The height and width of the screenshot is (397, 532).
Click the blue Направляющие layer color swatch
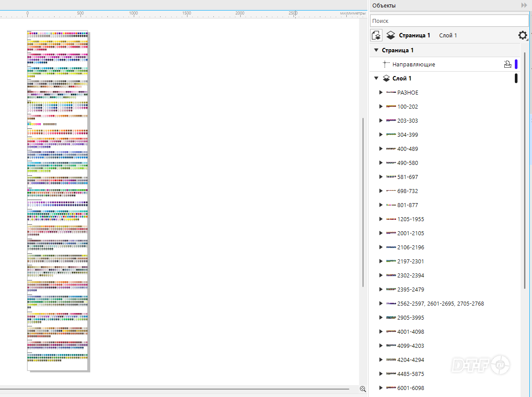[x=516, y=64]
